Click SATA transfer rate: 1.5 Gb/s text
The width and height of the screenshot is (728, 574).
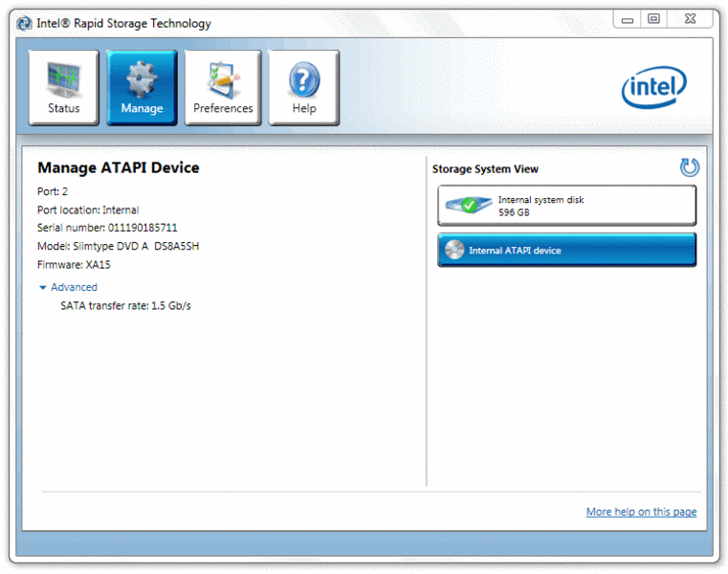125,305
